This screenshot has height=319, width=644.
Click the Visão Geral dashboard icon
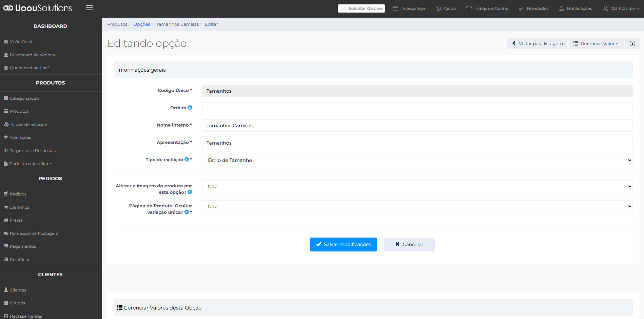(x=6, y=42)
